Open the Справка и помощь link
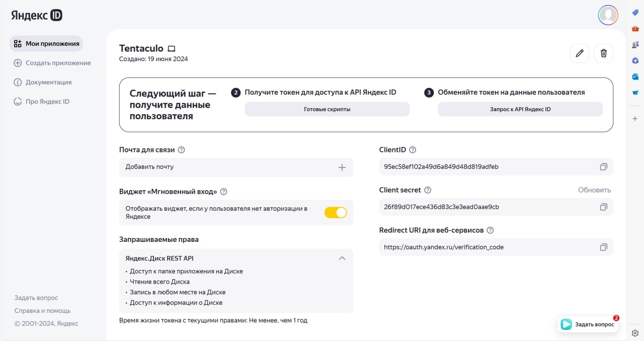Image resolution: width=644 pixels, height=341 pixels. [43, 311]
